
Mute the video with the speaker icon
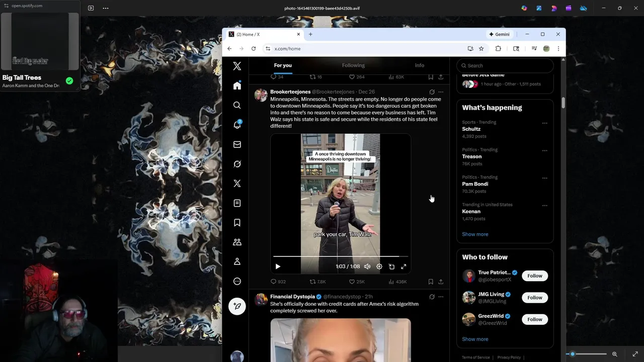tap(367, 266)
